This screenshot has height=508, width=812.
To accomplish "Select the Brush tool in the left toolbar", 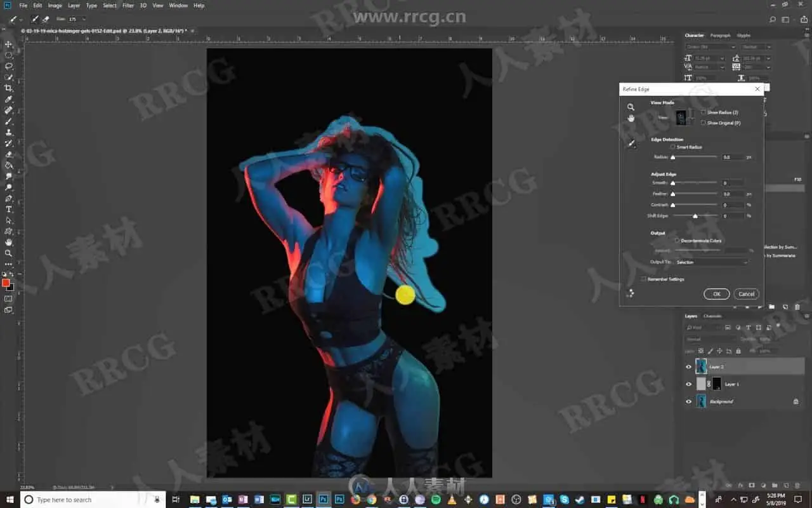I will 9,121.
